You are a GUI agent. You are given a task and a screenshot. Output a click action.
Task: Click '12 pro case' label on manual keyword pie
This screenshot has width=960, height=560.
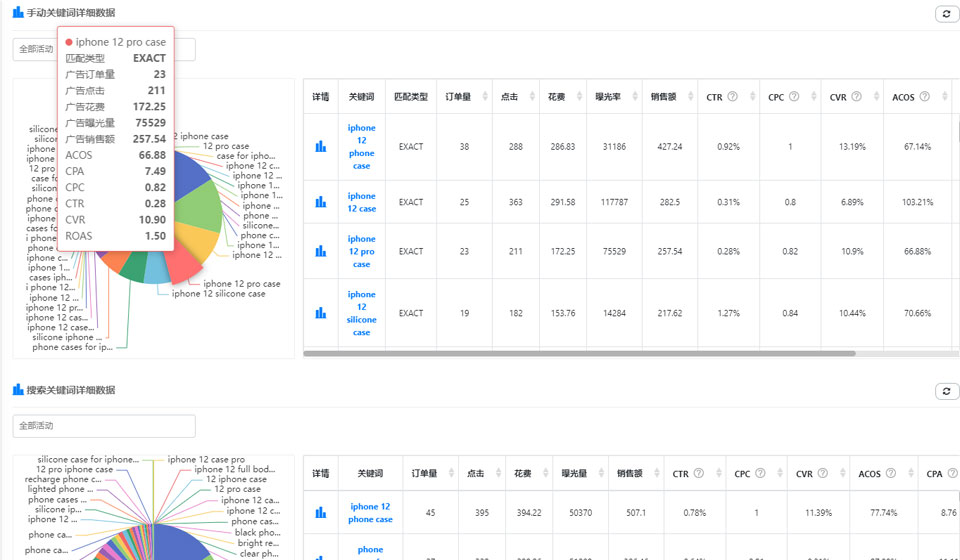(226, 146)
